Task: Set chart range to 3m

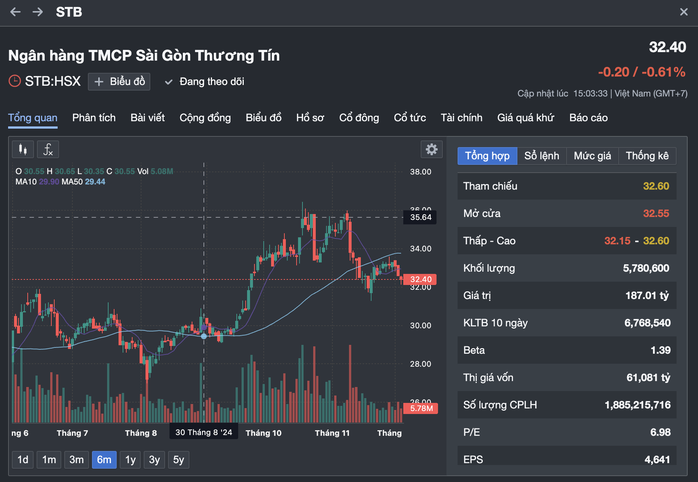Action: [76, 460]
